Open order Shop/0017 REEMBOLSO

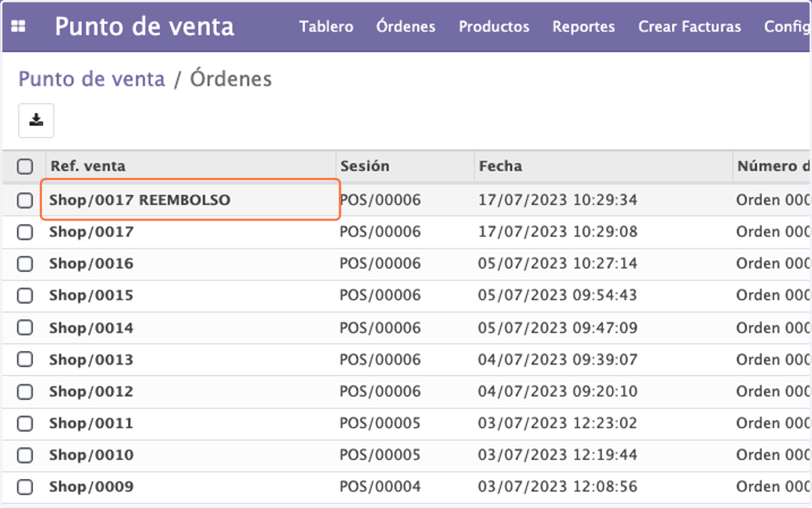click(x=139, y=200)
